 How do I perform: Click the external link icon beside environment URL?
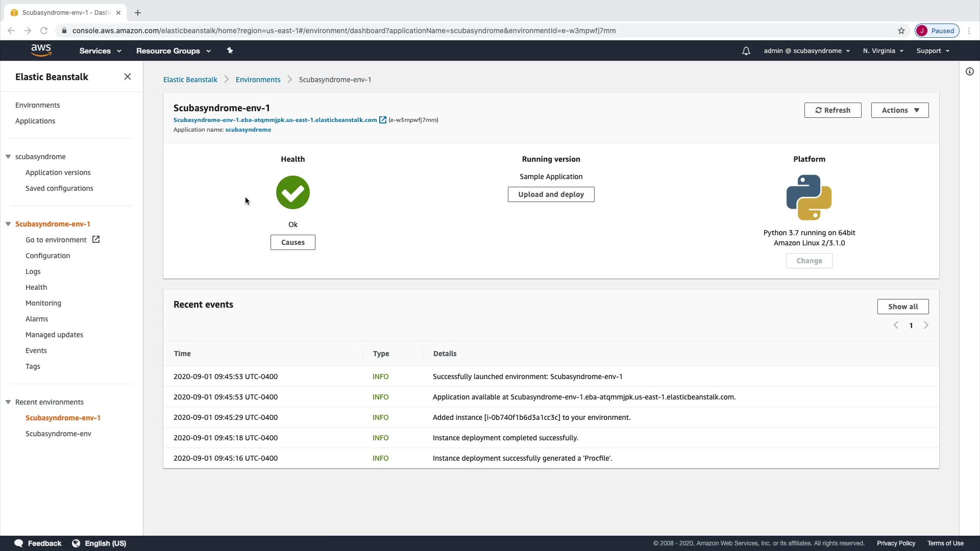coord(382,120)
